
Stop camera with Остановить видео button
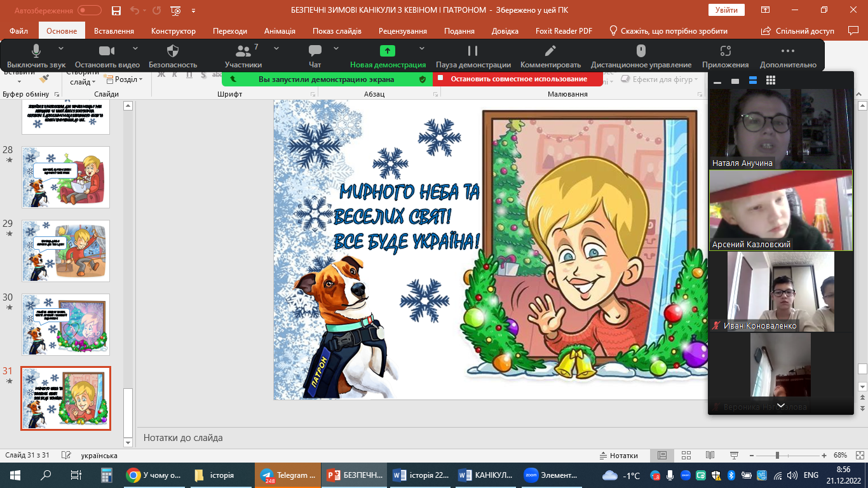point(107,56)
